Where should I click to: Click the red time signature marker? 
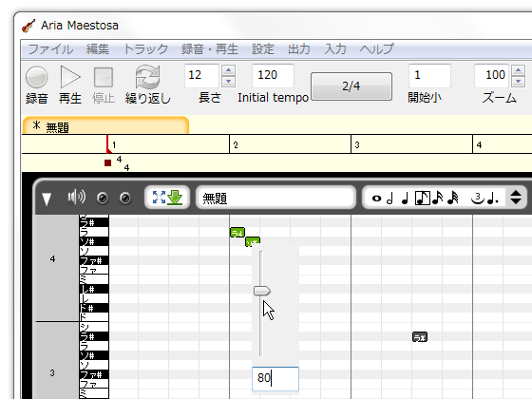[108, 163]
